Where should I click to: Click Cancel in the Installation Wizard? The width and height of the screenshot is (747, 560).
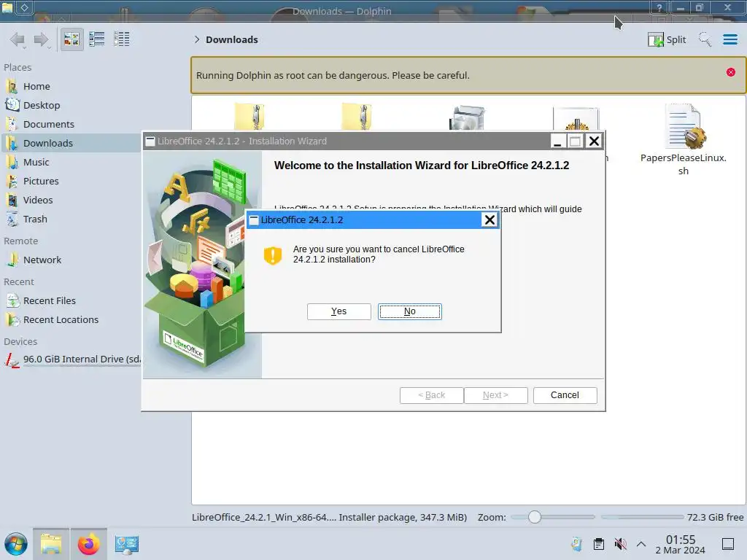565,395
